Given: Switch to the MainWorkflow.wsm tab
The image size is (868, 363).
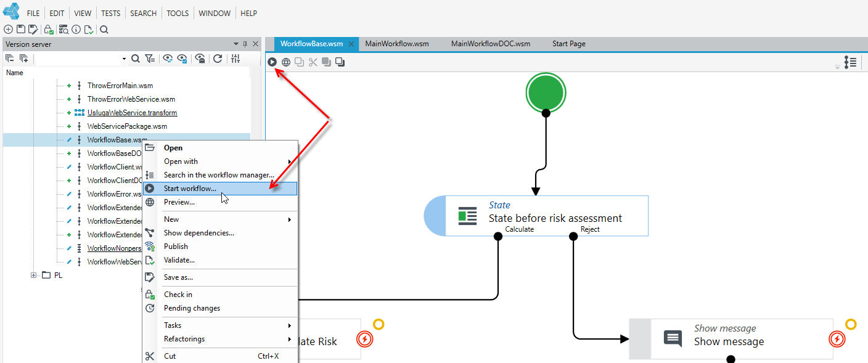Looking at the screenshot, I should [x=397, y=44].
